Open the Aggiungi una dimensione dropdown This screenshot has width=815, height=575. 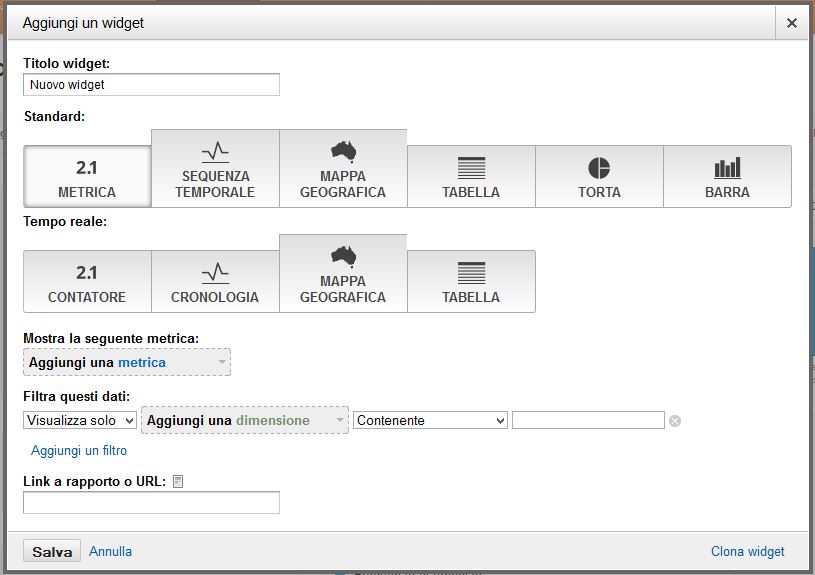(x=245, y=420)
